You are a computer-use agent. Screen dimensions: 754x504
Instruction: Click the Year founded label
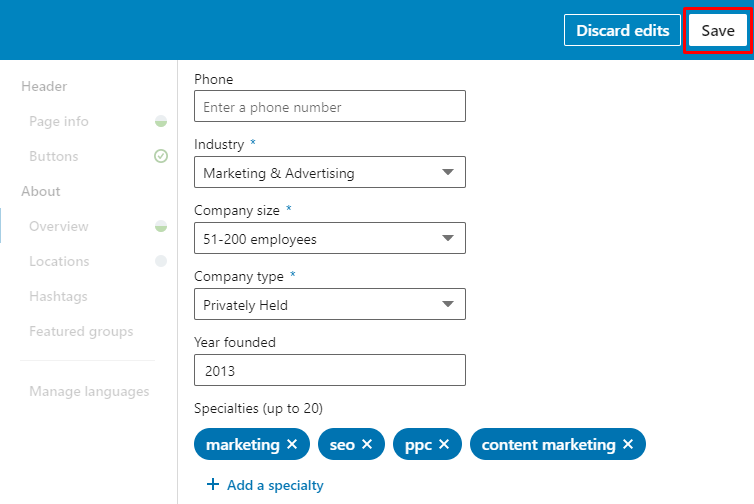235,342
